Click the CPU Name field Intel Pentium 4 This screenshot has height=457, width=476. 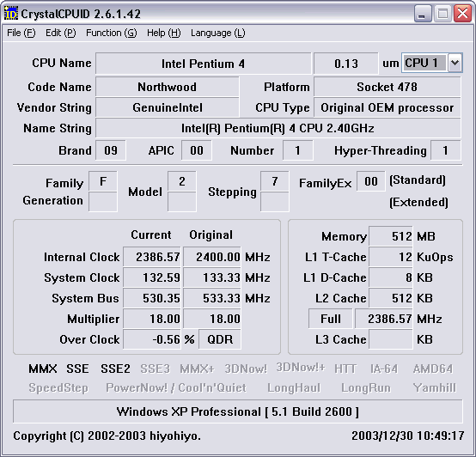point(203,64)
